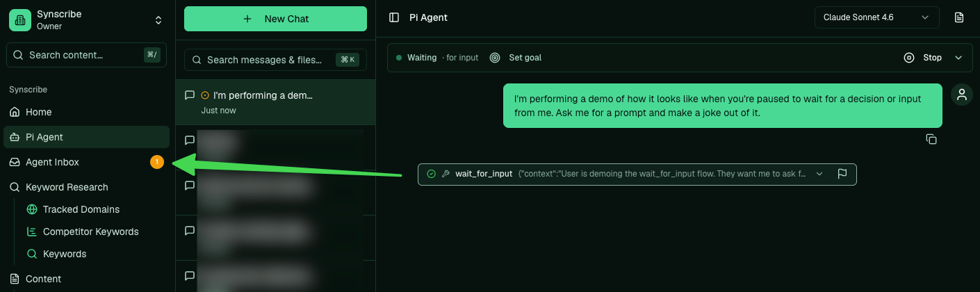Start a New Chat

click(275, 19)
